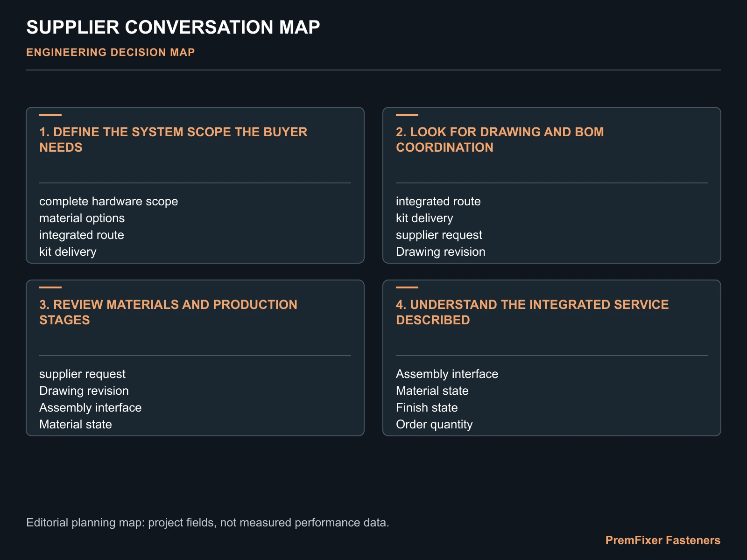Click "supplier request" in the Review Materials card
747x560 pixels.
[82, 374]
